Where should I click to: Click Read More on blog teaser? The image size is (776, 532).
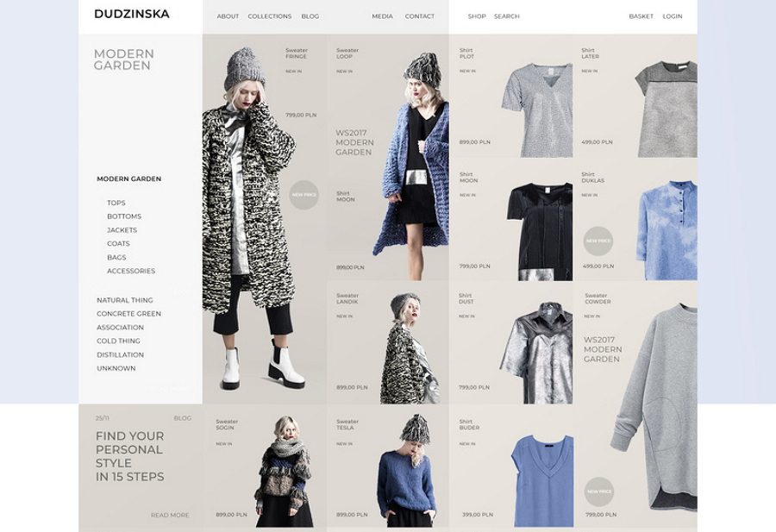[x=170, y=515]
